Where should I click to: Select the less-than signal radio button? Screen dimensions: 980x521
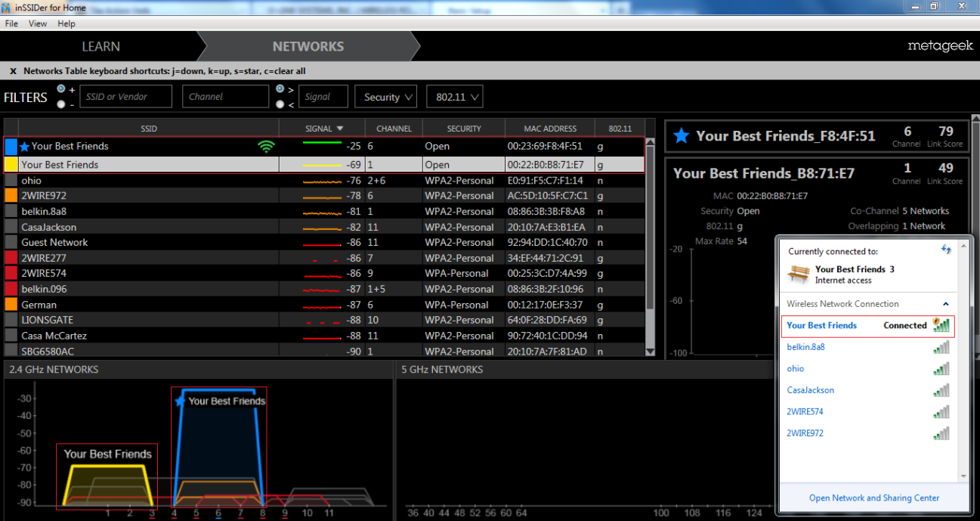280,104
